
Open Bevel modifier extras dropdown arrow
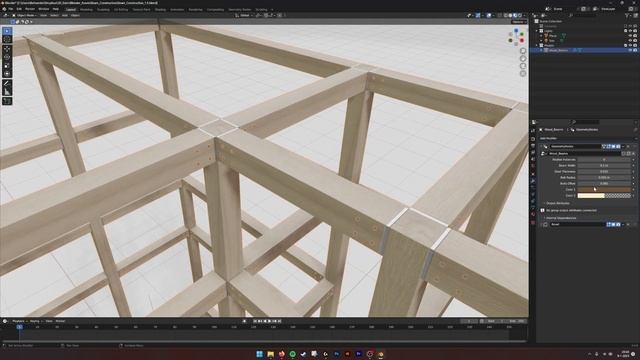point(623,224)
